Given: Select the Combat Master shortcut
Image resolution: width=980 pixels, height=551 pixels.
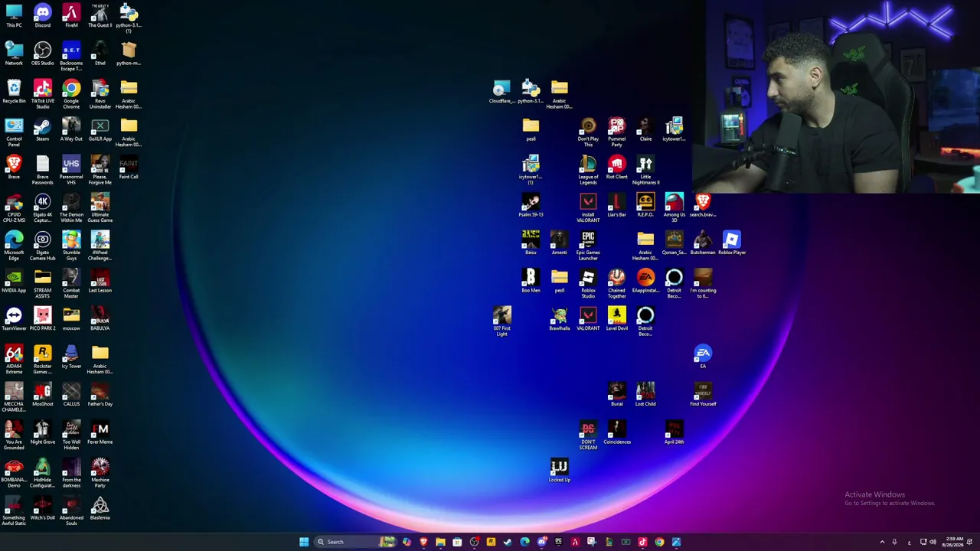Looking at the screenshot, I should click(x=71, y=284).
